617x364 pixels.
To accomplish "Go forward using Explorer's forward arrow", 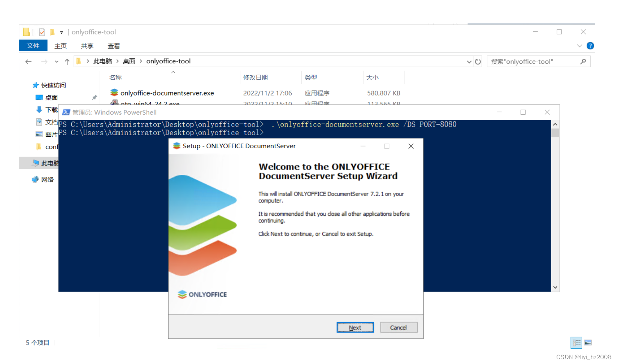I will pyautogui.click(x=44, y=62).
